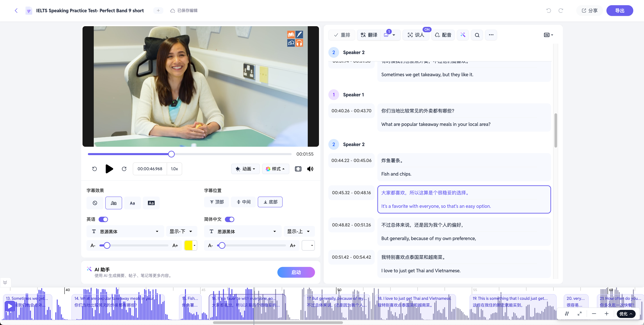Click the search icon in transcript toolbar
644x325 pixels.
click(x=477, y=35)
